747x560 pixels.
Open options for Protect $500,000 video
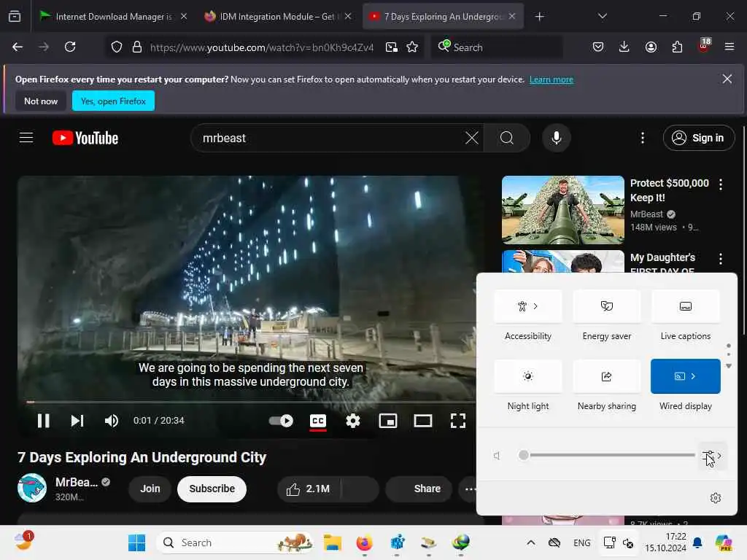720,184
